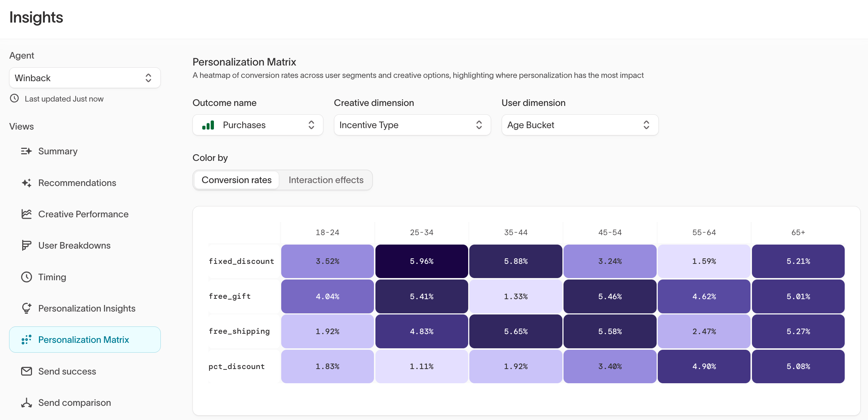
Task: Click the fixed_discount row label
Action: [x=241, y=261]
